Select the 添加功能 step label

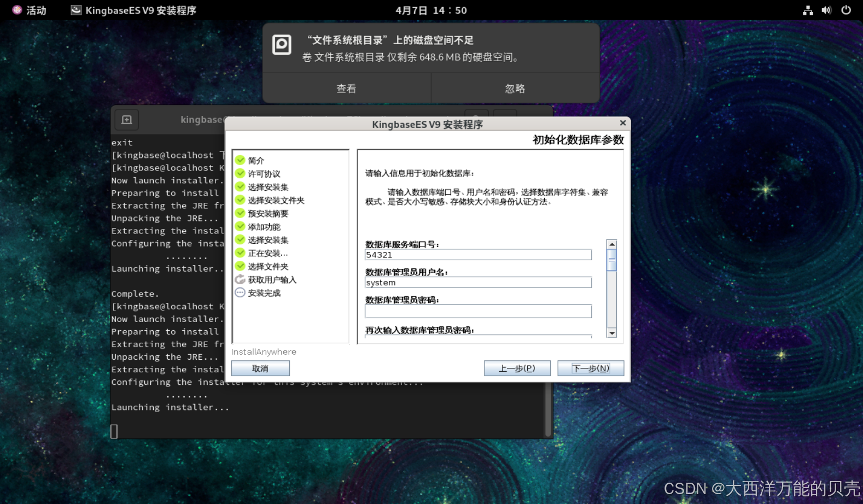(x=264, y=227)
